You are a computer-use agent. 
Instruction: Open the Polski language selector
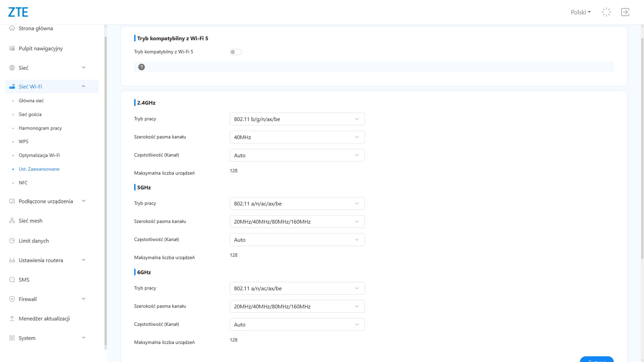[580, 12]
